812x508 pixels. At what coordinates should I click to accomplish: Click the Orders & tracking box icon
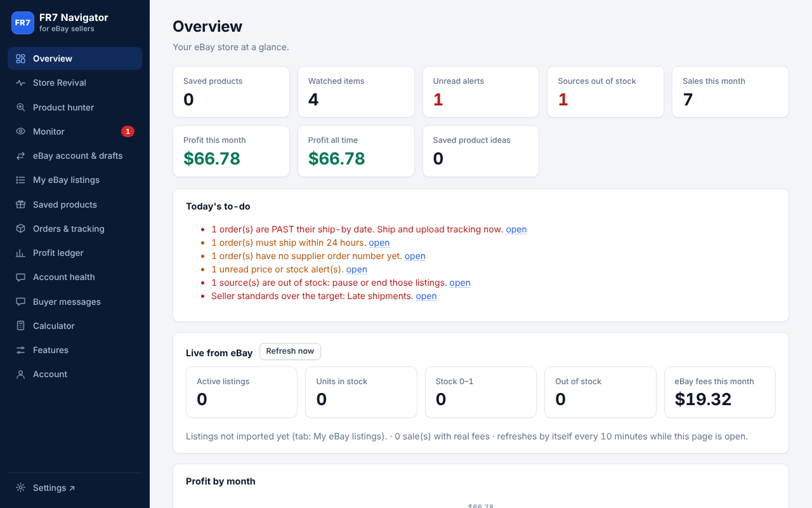point(20,229)
